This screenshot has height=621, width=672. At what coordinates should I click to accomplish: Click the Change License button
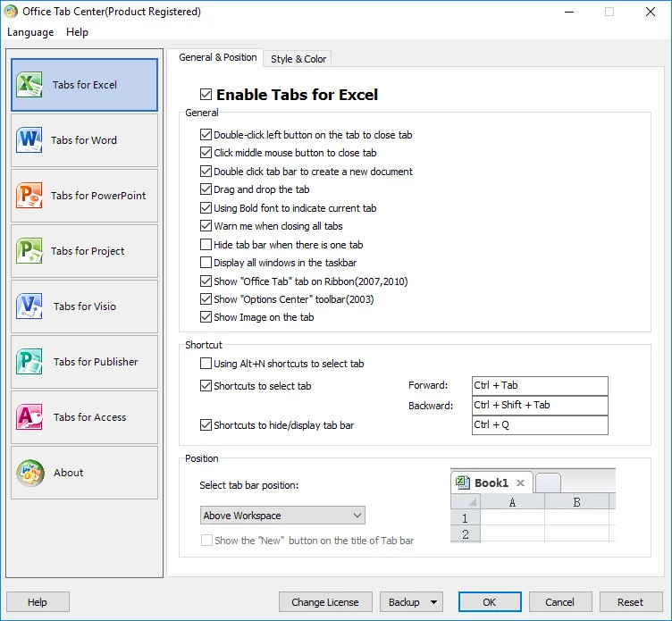point(325,602)
